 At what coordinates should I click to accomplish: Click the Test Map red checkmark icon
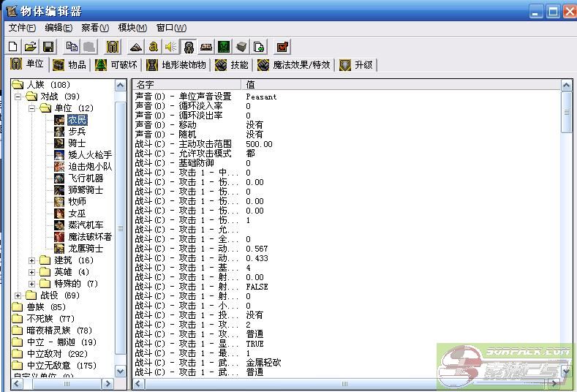[282, 47]
